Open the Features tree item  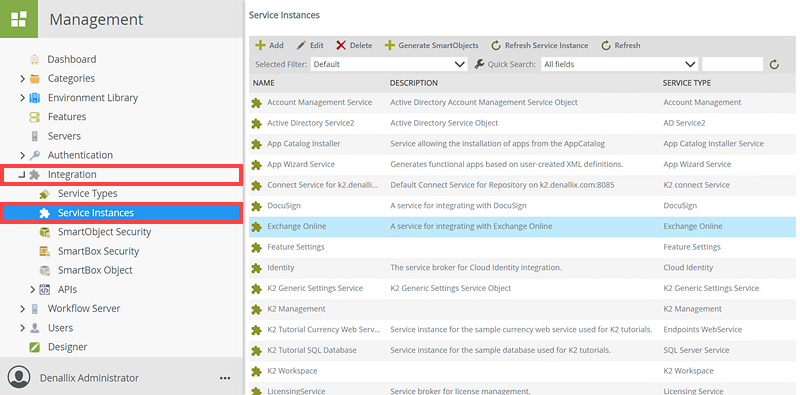point(67,117)
